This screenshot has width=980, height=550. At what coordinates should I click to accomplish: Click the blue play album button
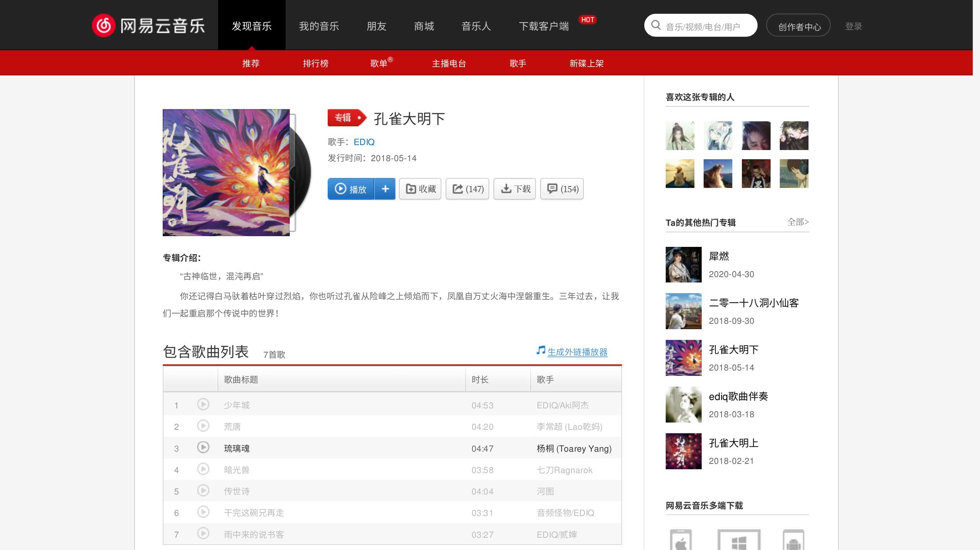(x=351, y=189)
